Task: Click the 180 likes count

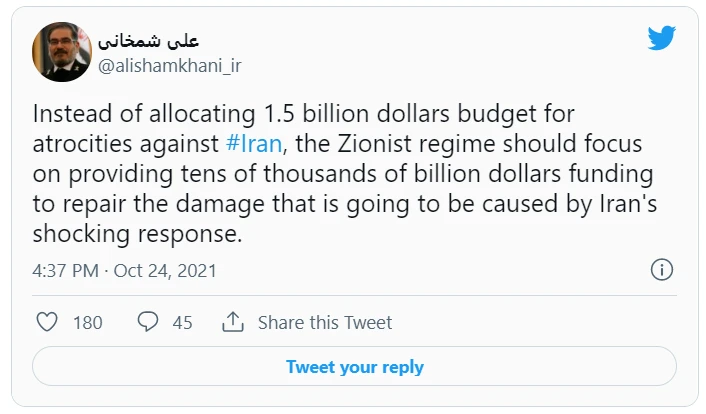Action: [x=88, y=323]
